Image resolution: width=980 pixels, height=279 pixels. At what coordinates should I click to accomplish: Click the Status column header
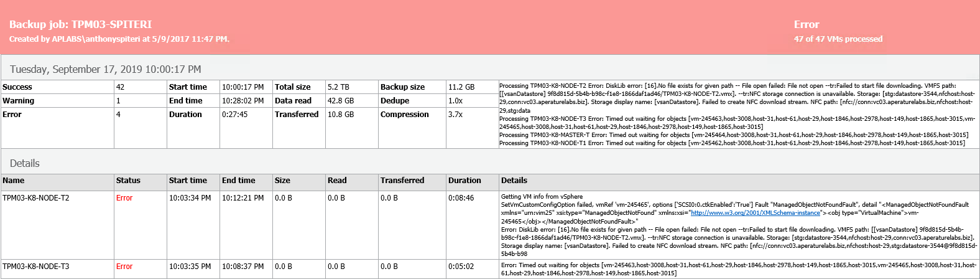[x=128, y=181]
